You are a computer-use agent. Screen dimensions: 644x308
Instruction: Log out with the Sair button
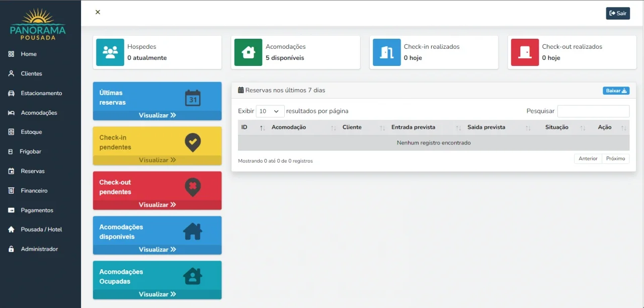point(618,13)
